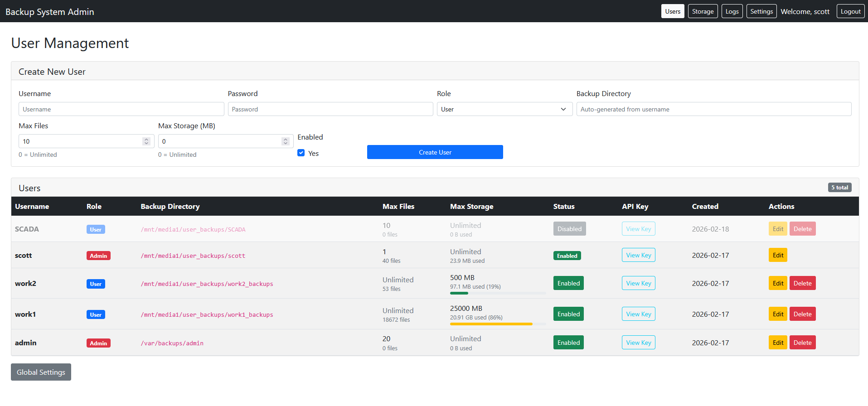
Task: Edit the SCADA user
Action: point(778,229)
